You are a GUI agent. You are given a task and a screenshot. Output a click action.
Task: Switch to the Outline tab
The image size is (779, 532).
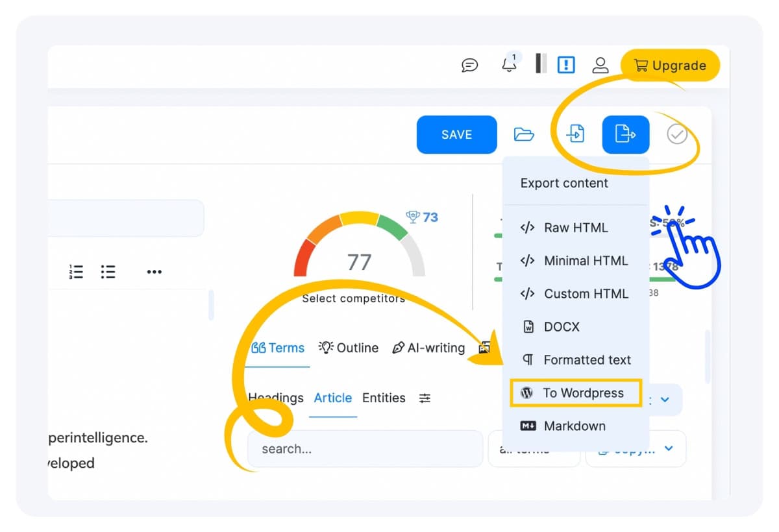pyautogui.click(x=349, y=348)
